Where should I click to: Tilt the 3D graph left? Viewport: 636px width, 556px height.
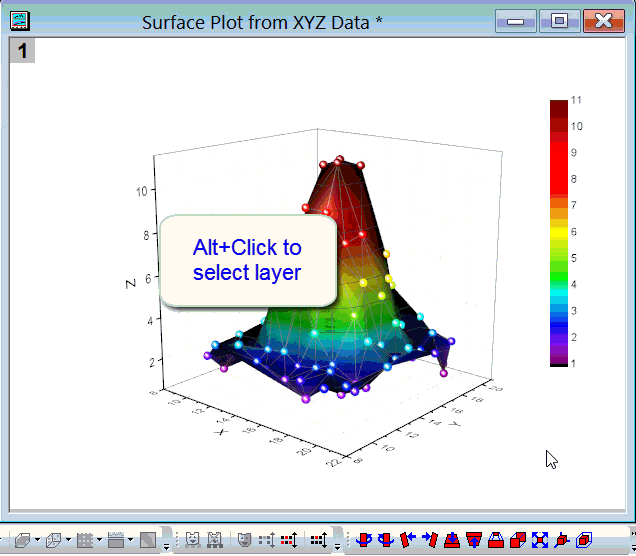click(x=407, y=540)
